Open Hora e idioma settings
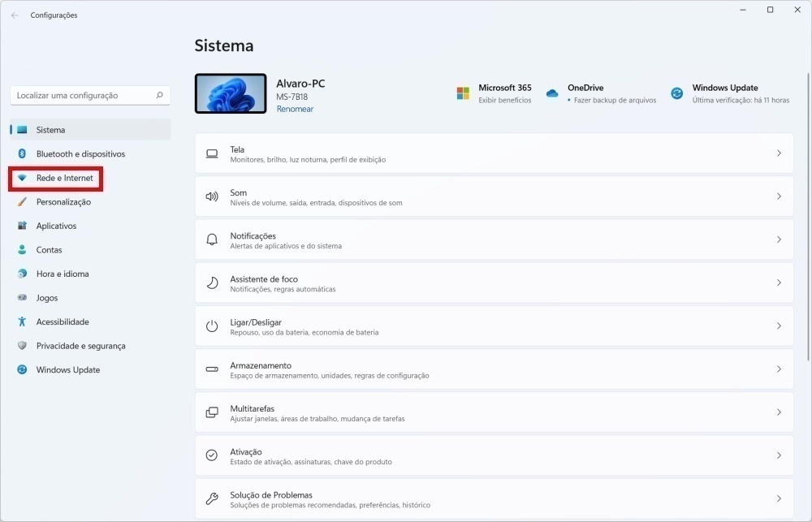Screen dimensions: 812x522 click(90, 274)
